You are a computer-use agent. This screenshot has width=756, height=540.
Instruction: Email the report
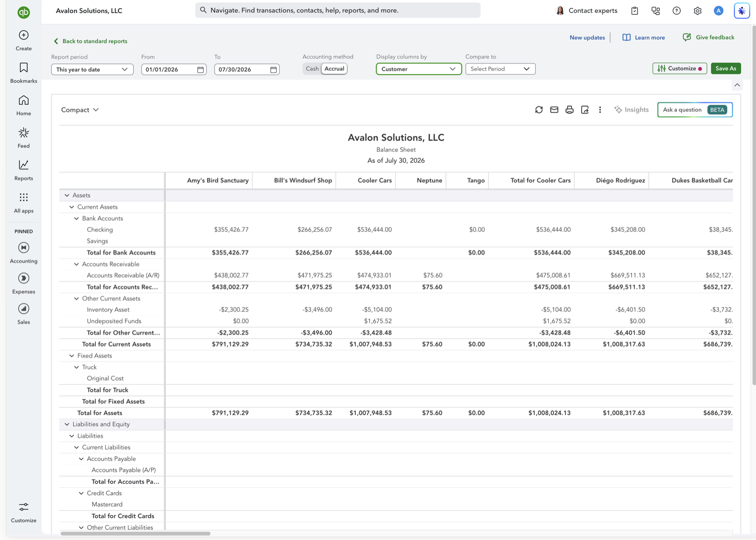[554, 110]
